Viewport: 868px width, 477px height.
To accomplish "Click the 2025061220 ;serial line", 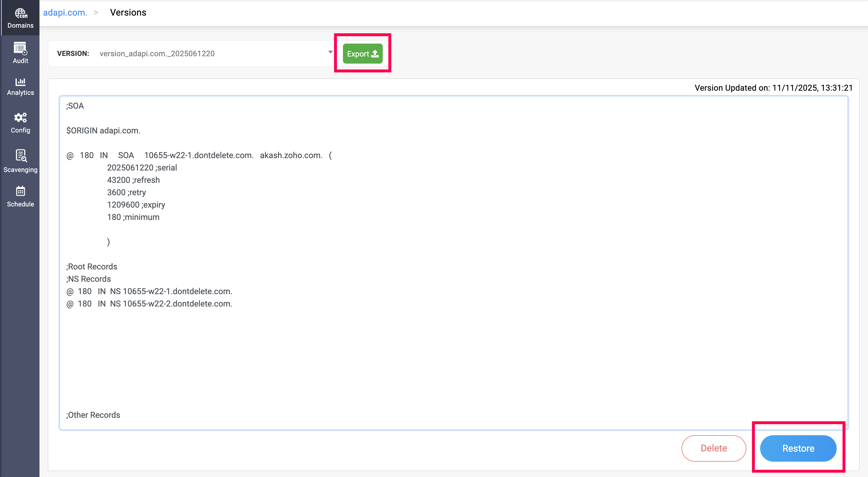I will coord(142,168).
